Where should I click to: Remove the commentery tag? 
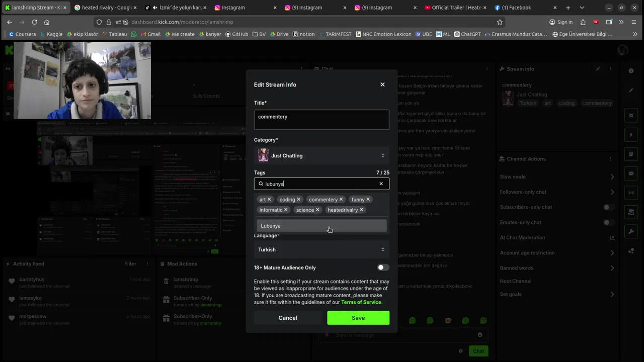click(x=341, y=200)
